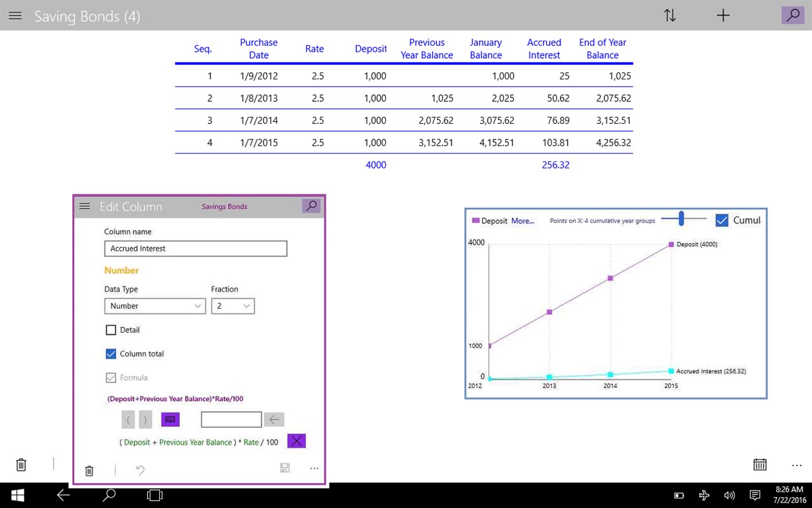Select the sort icon in the top bar
Image resolution: width=812 pixels, height=508 pixels.
point(670,15)
